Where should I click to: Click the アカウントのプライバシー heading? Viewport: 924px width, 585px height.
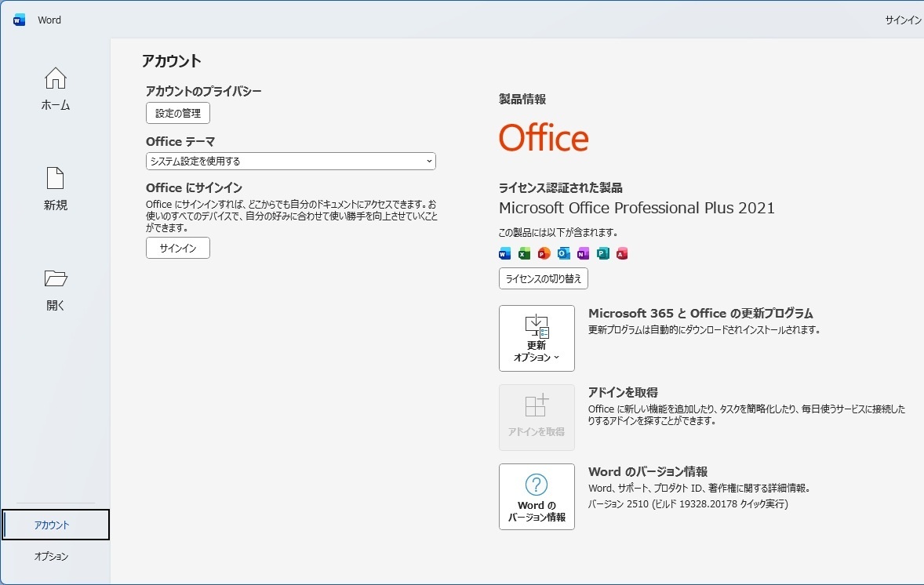tap(203, 91)
